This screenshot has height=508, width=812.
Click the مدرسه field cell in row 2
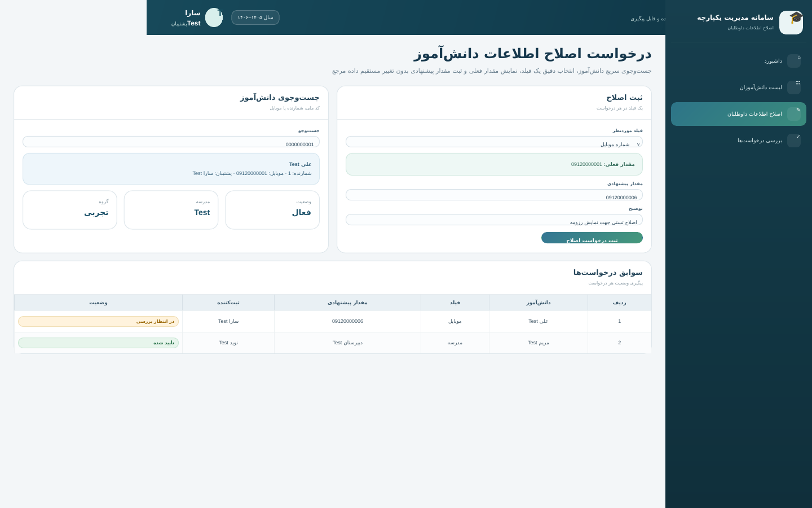click(455, 343)
